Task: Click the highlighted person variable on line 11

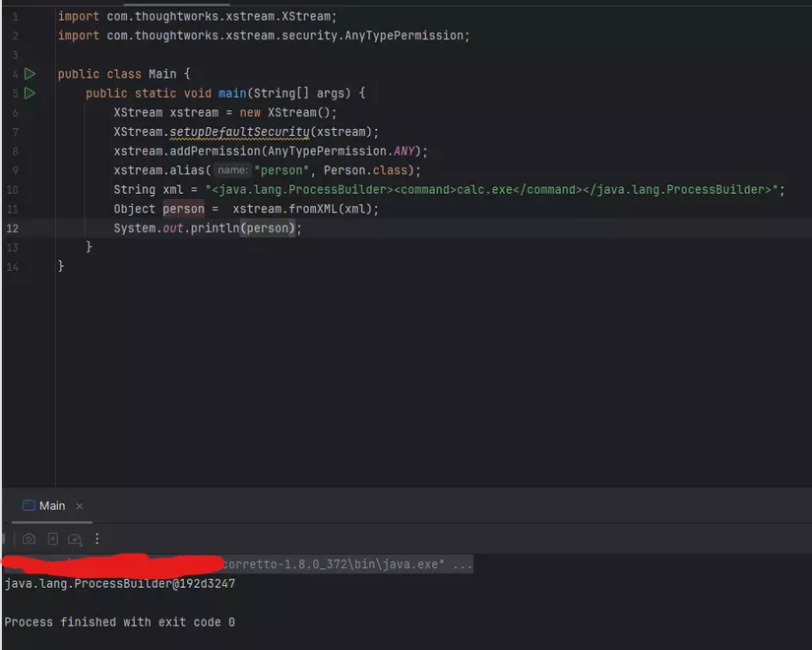Action: 183,209
